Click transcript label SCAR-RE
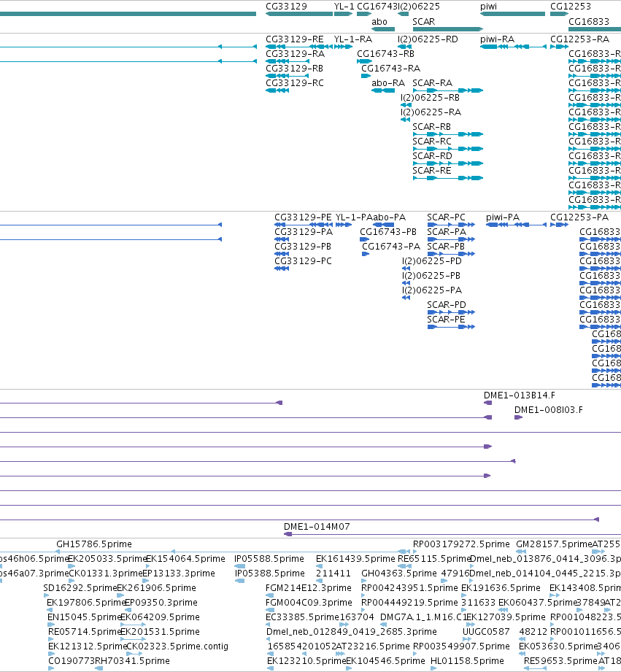This screenshot has width=621, height=672. tap(431, 170)
